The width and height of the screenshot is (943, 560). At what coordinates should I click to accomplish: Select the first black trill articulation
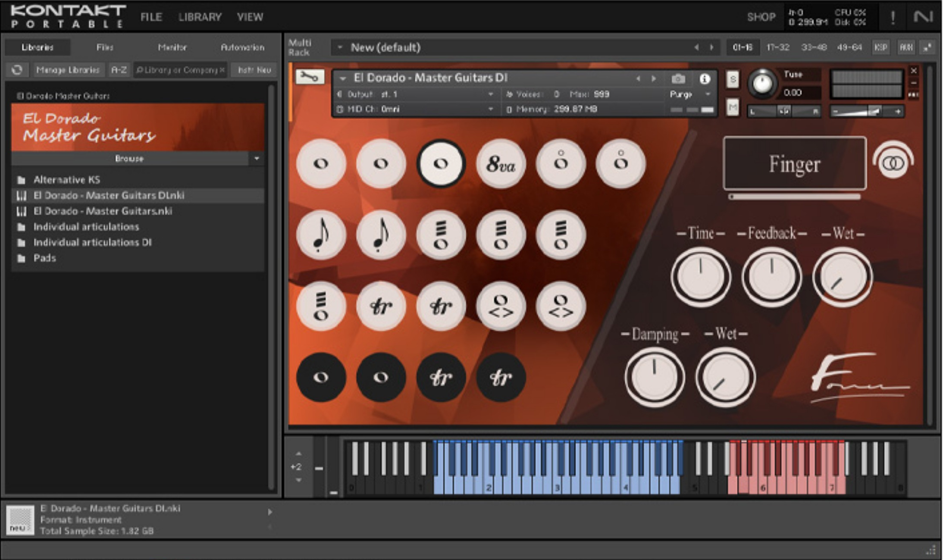tap(441, 377)
